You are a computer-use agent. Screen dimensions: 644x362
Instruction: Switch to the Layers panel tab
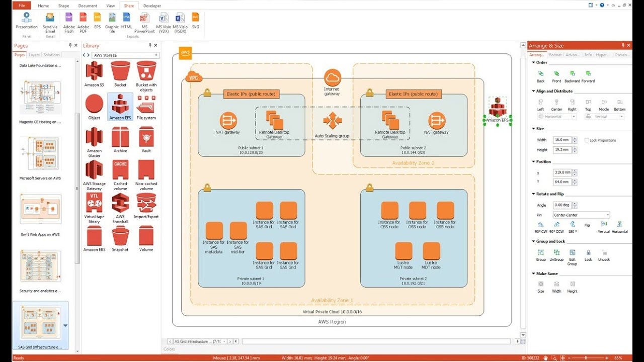[34, 55]
